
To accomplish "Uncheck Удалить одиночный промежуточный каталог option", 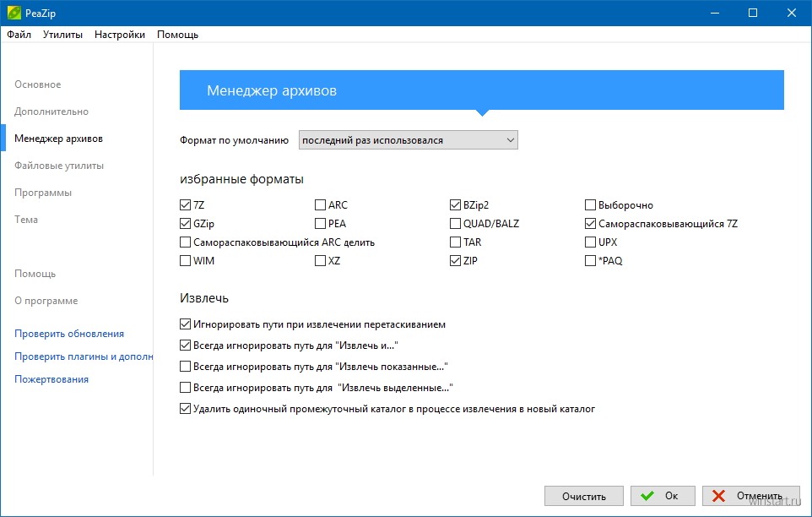I will 186,409.
